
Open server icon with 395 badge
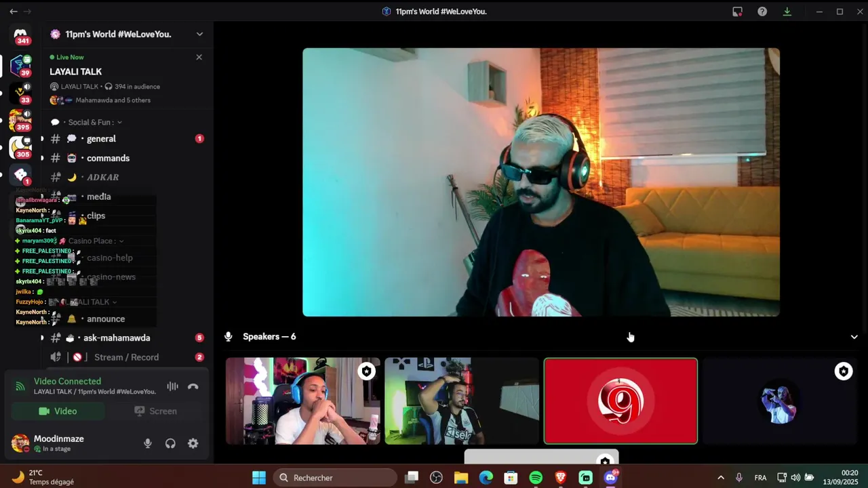tap(20, 121)
